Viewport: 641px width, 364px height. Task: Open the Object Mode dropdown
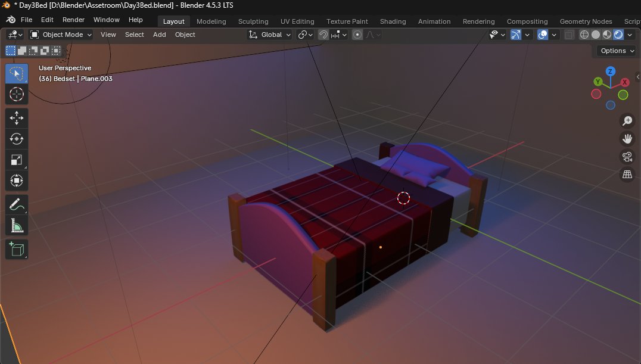click(61, 35)
